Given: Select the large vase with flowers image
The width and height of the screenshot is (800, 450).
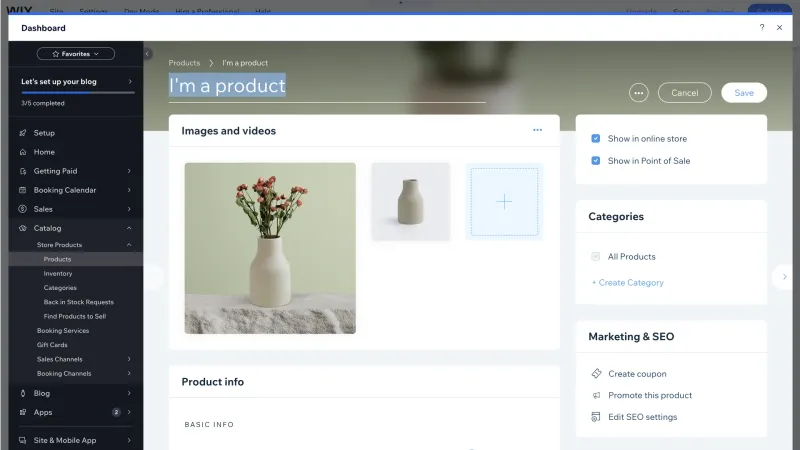Looking at the screenshot, I should [270, 248].
